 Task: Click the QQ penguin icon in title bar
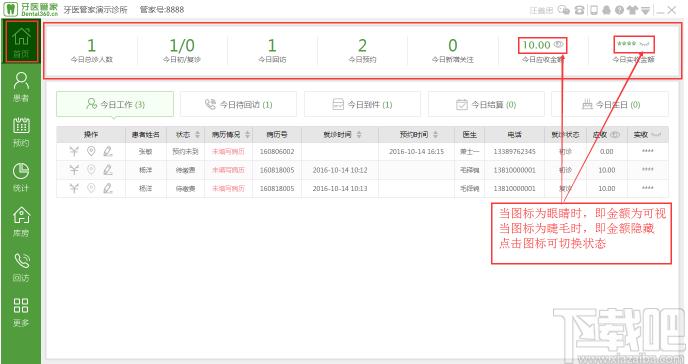click(606, 10)
